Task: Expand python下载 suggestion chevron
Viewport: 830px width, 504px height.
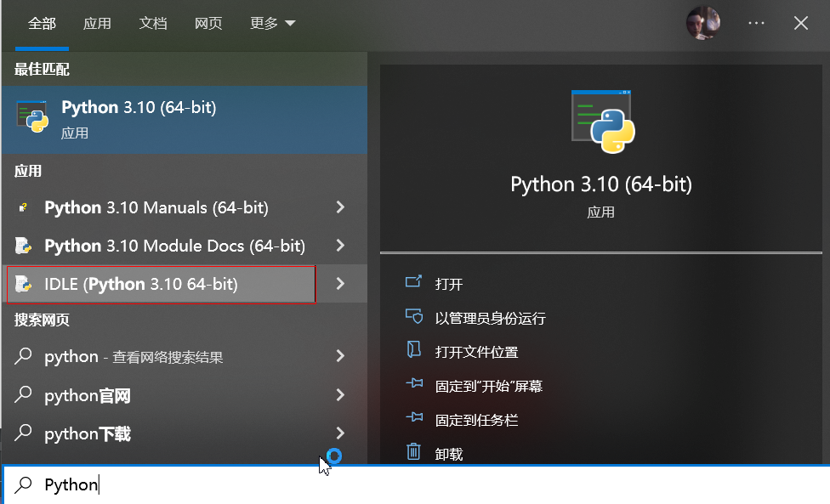Action: (340, 433)
